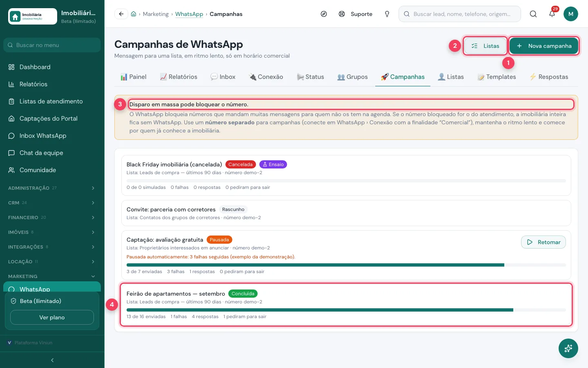Expand the Imóveis section
Screen dimensions: 588x368
tap(52, 232)
